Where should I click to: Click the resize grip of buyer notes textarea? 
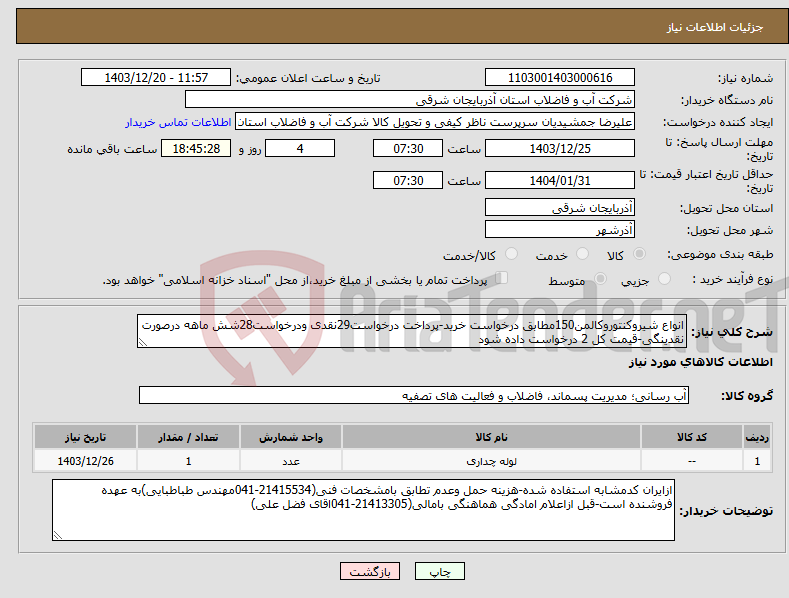click(58, 536)
